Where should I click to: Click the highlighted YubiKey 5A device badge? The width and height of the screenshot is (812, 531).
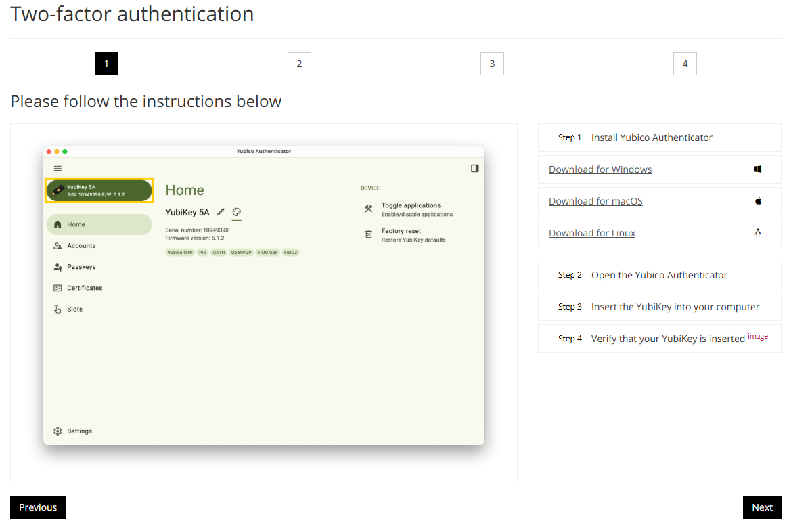click(x=99, y=190)
